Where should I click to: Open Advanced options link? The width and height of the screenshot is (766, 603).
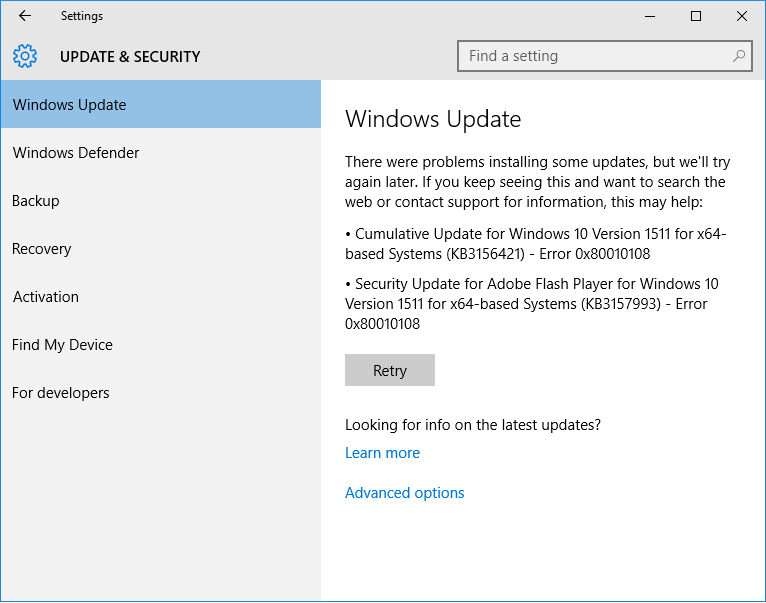pyautogui.click(x=404, y=493)
